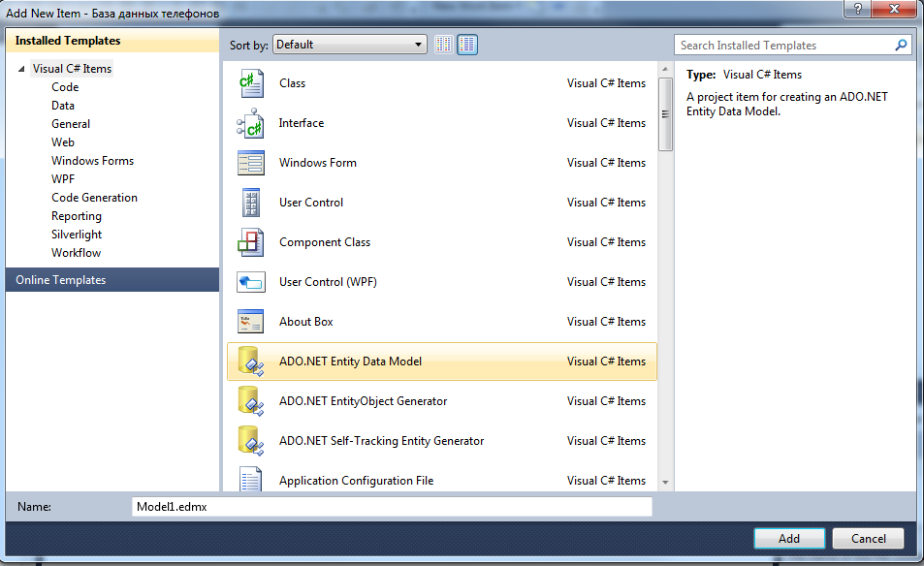The image size is (924, 566).
Task: Select the User Control template icon
Action: point(251,203)
